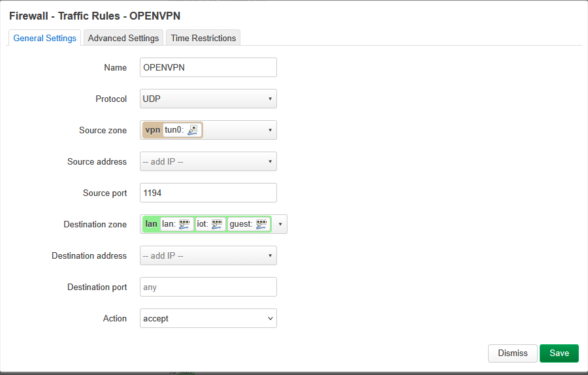Click the Destination address label

90,255
